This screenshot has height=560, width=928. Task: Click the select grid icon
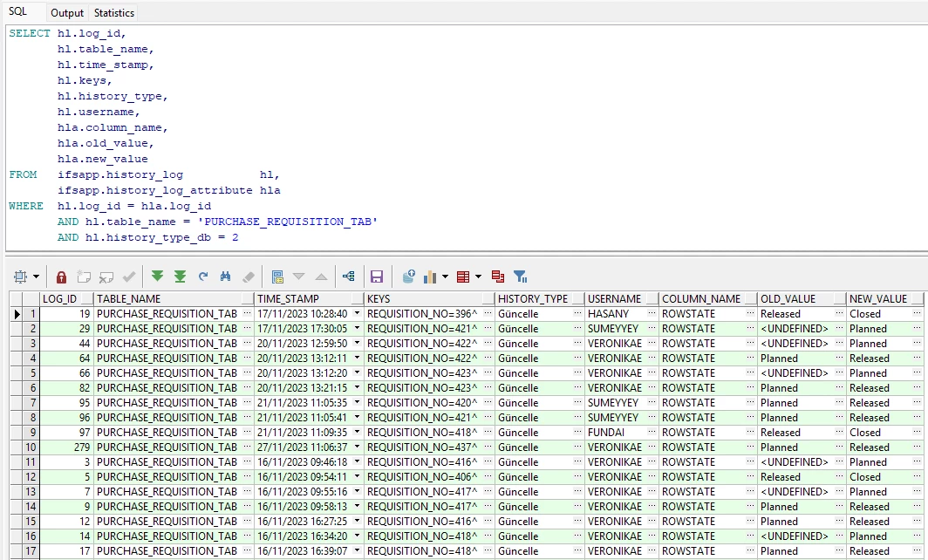point(21,277)
